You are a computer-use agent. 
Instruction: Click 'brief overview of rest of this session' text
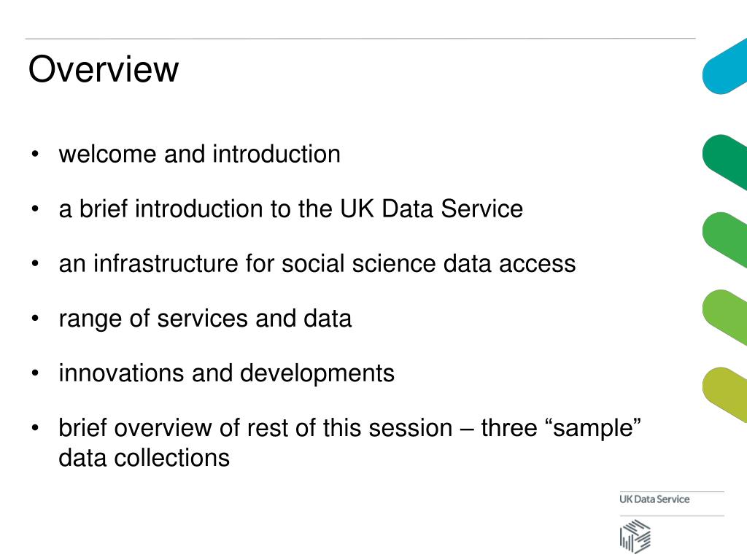[x=255, y=427]
